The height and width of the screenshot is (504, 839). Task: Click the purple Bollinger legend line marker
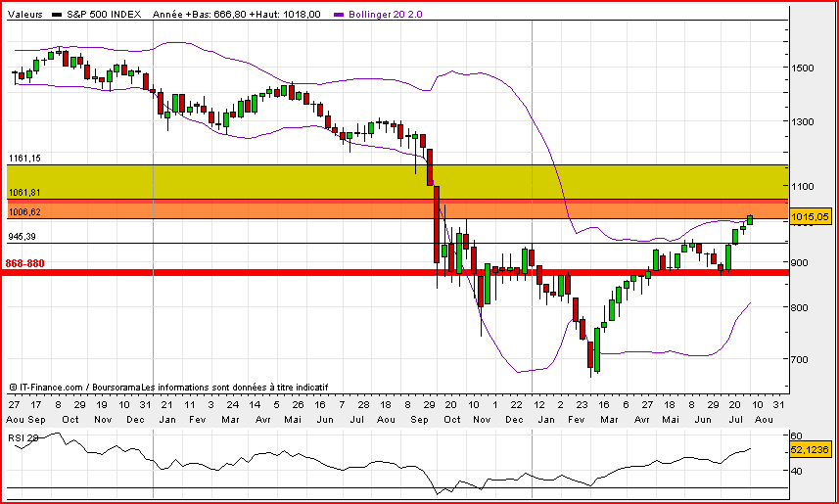340,15
